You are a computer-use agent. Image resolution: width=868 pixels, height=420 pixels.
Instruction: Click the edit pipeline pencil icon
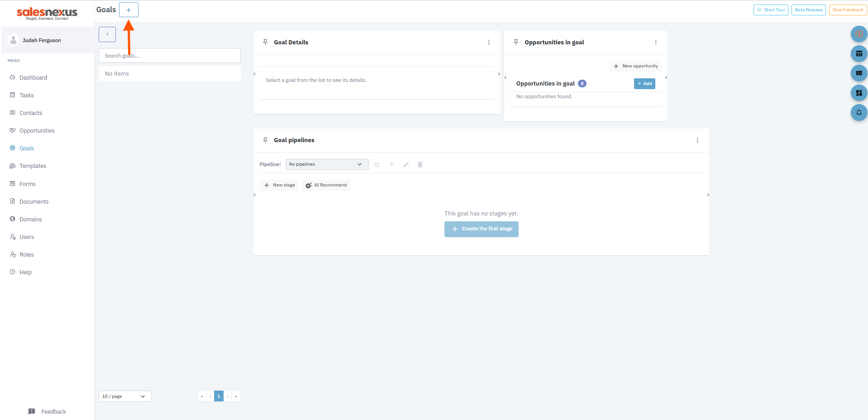[x=406, y=164]
